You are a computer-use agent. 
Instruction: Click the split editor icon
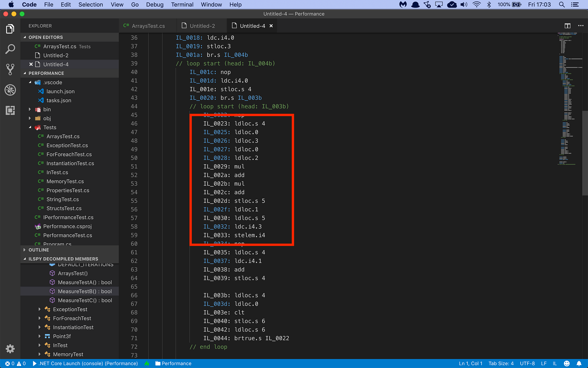pos(567,26)
